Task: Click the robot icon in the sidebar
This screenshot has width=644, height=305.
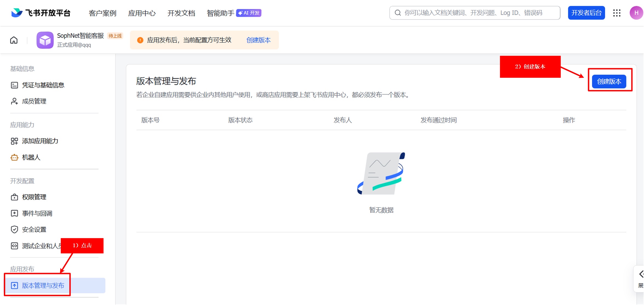Action: coord(14,157)
